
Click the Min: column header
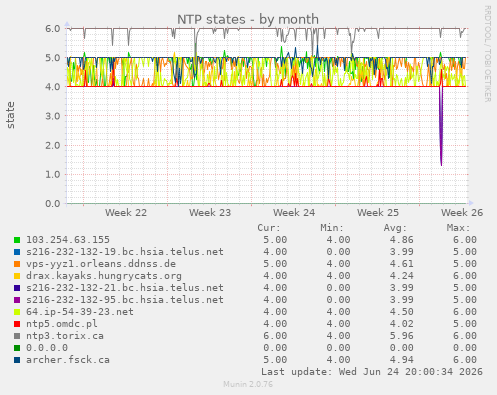(332, 228)
